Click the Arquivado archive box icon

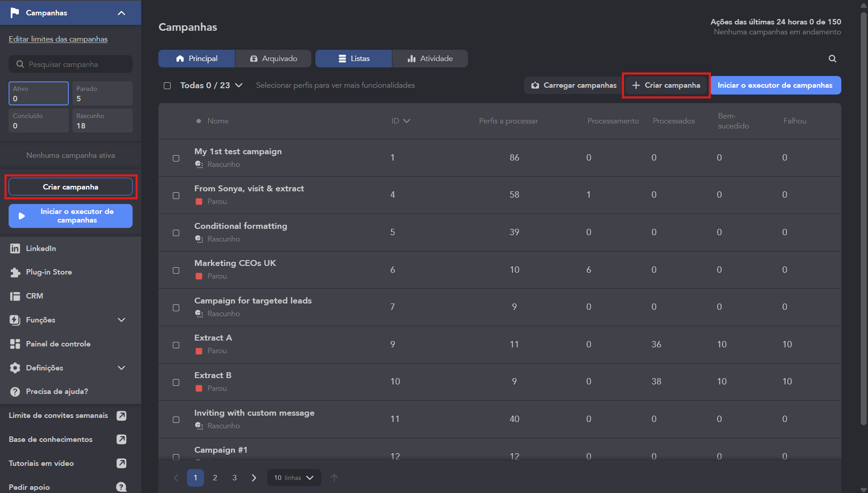[254, 58]
